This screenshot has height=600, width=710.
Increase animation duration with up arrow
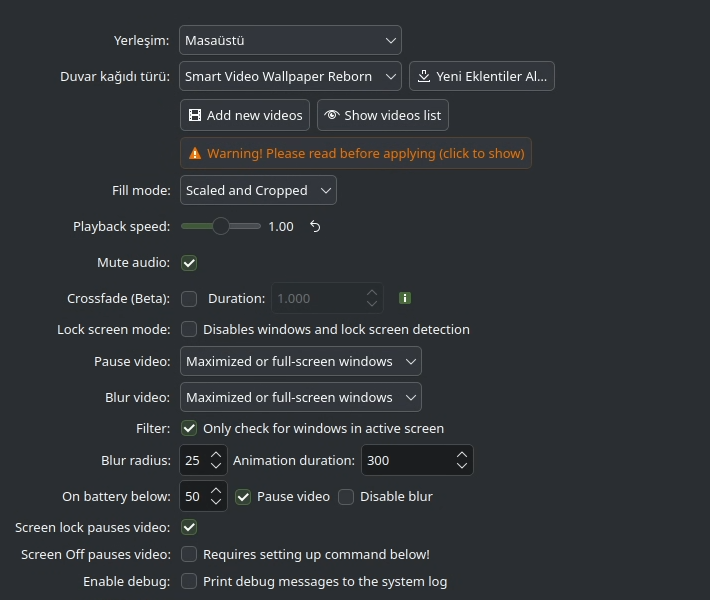[x=461, y=455]
